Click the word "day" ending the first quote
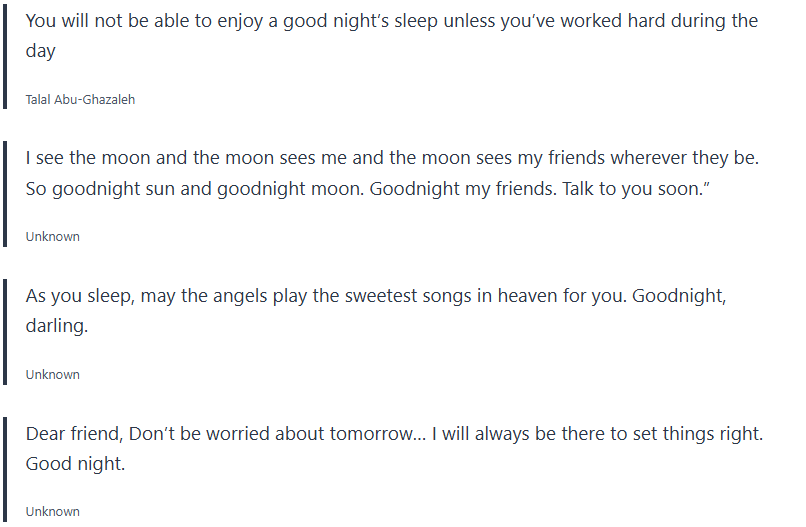Screen dimensions: 806x527 coord(40,51)
